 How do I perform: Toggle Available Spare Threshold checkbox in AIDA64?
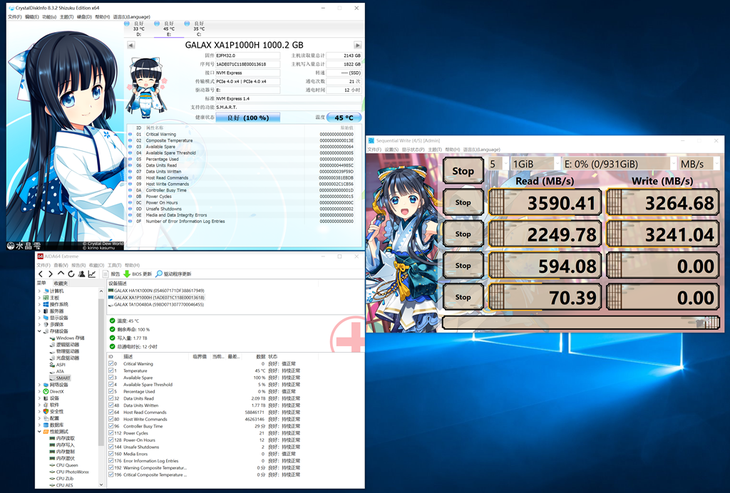click(x=111, y=385)
